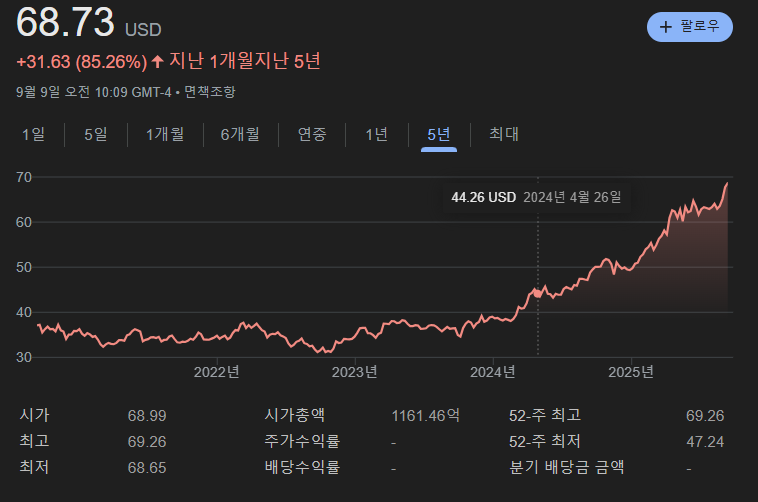Click the 분기 배당금 금액 label
758x502 pixels.
567,467
